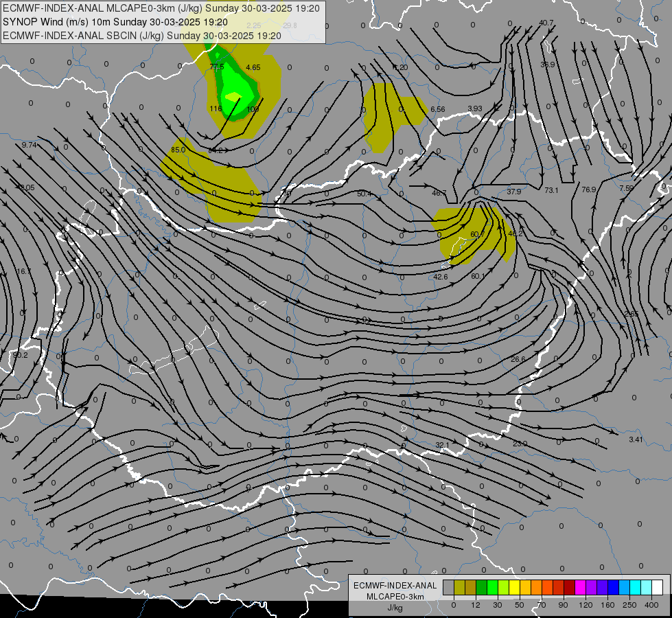Click the map value 90.2

coord(20,355)
